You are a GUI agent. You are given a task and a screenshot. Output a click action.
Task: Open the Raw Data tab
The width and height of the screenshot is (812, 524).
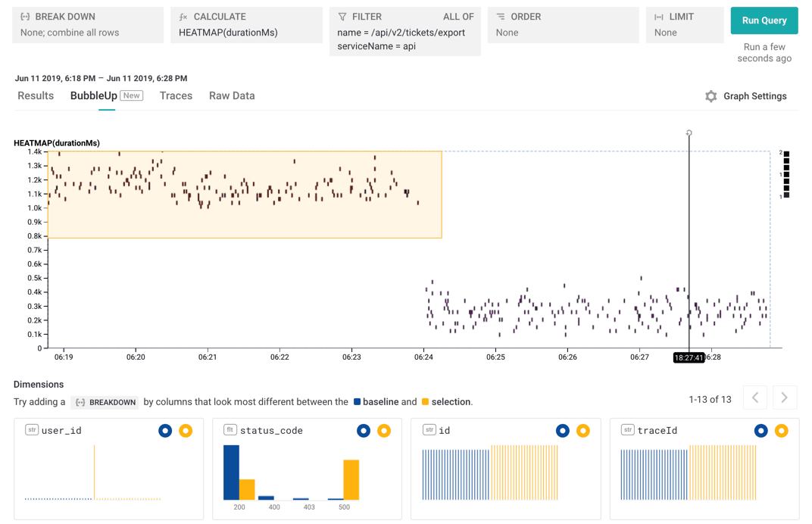[232, 96]
